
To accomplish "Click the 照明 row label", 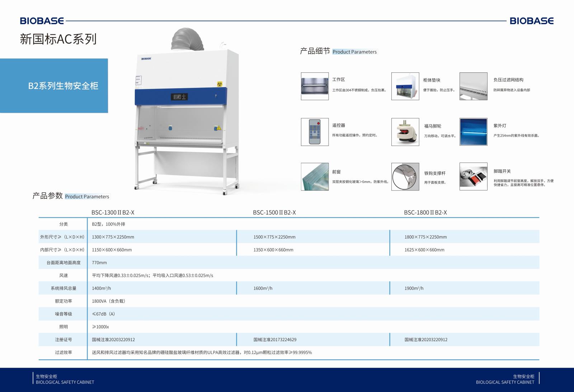I will point(63,327).
